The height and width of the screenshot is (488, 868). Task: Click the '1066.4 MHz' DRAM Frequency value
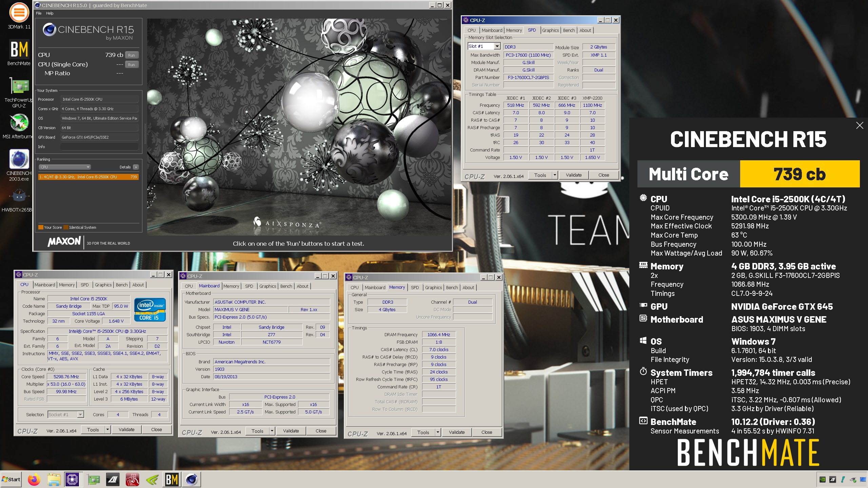point(439,335)
